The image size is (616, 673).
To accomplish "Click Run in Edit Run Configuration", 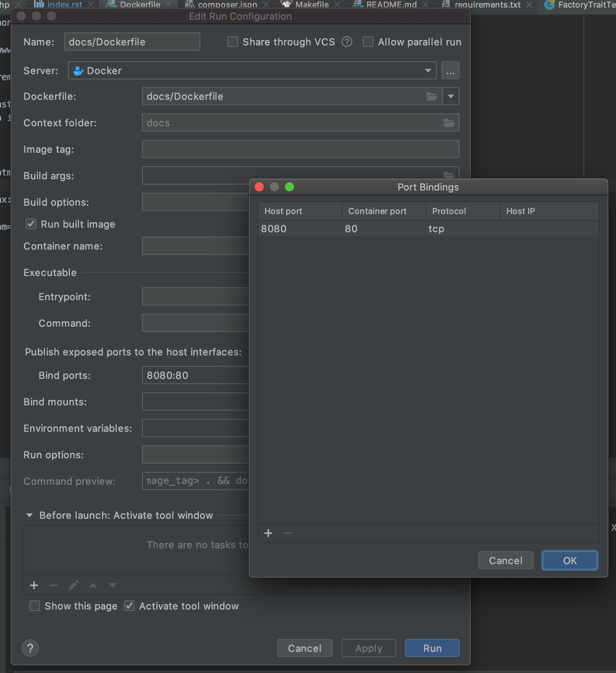I will point(432,648).
